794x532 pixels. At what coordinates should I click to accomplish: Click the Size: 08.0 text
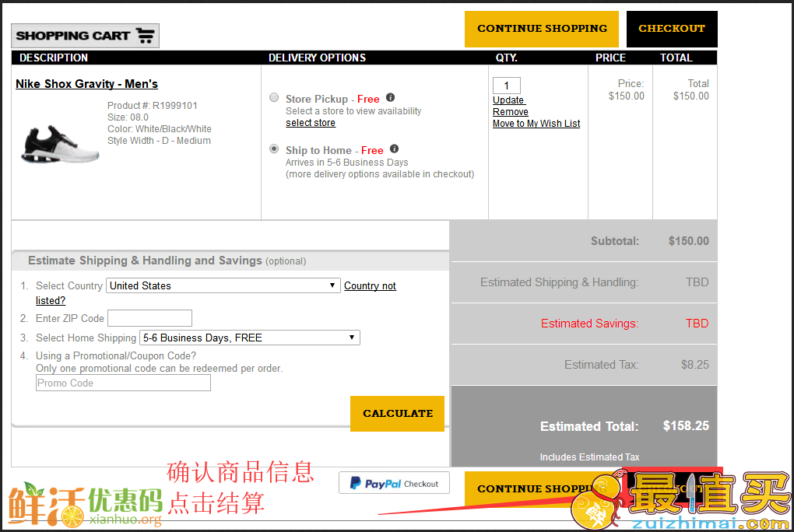click(128, 117)
